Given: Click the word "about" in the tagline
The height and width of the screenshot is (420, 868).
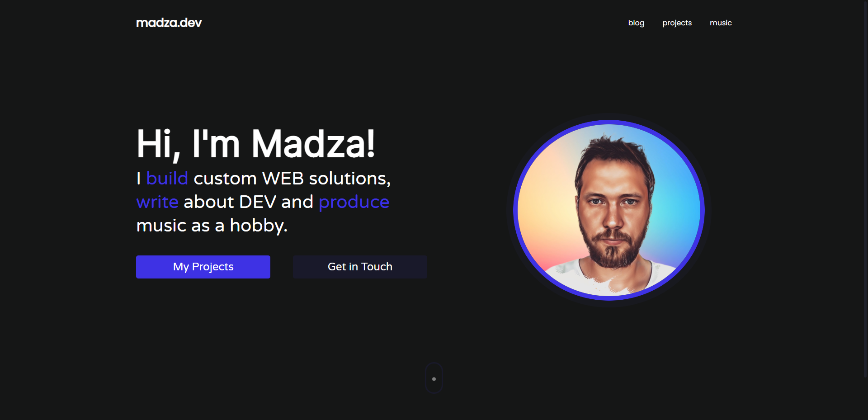Looking at the screenshot, I should 208,202.
